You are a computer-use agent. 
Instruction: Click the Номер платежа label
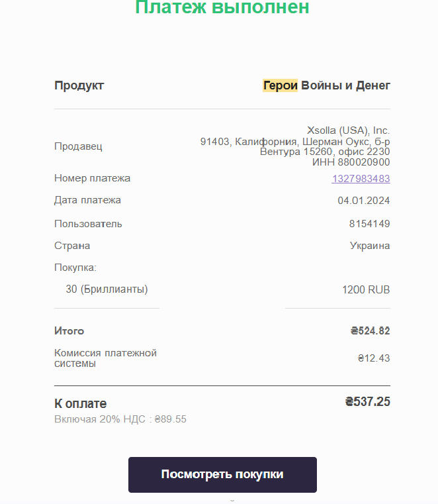[x=92, y=178]
